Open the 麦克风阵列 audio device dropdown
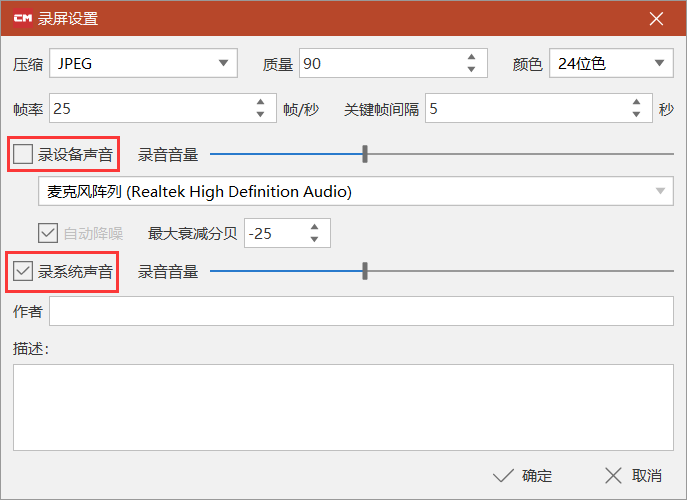 click(356, 191)
